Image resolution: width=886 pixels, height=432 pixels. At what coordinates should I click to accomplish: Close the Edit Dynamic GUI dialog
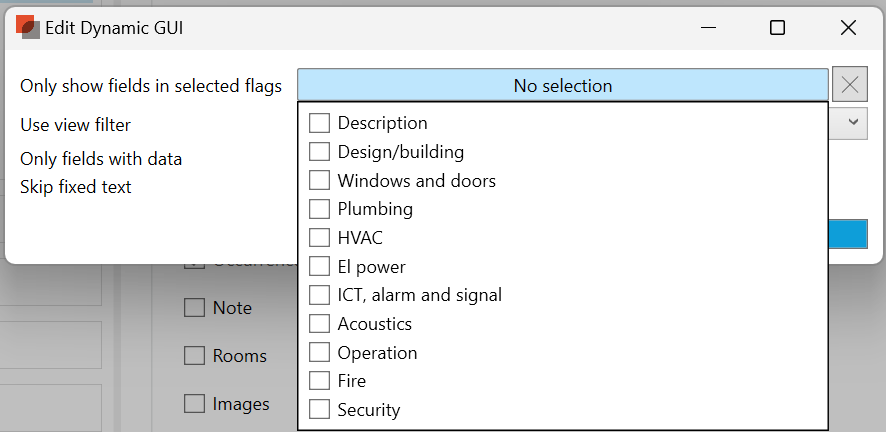(848, 28)
